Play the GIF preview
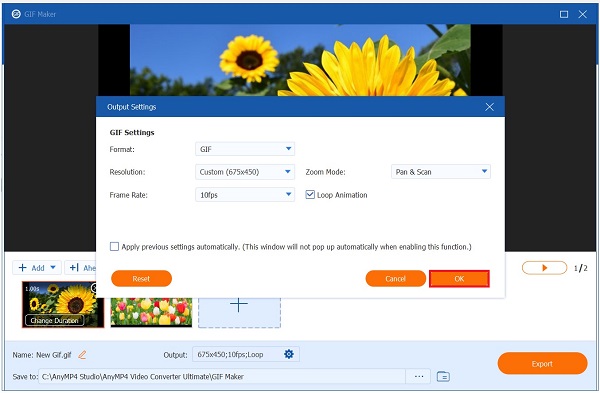The width and height of the screenshot is (600, 393). pyautogui.click(x=544, y=268)
